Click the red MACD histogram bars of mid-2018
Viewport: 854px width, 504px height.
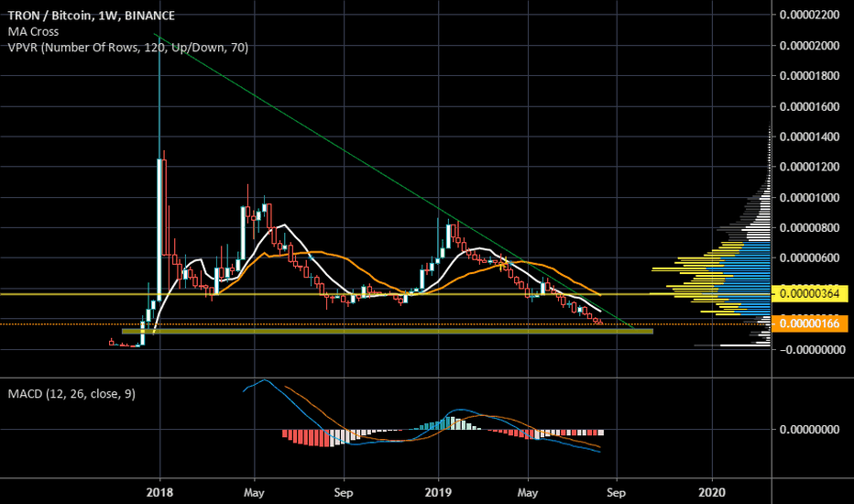pos(307,437)
